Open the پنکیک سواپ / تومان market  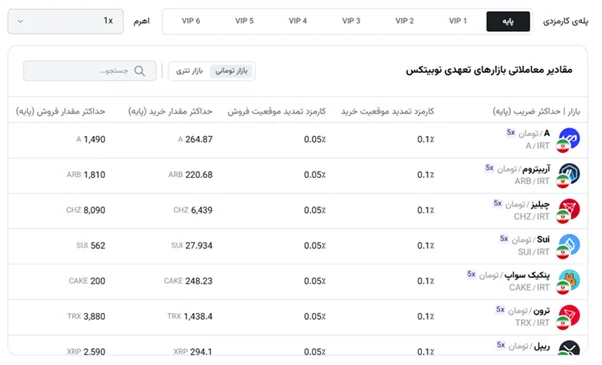click(514, 275)
